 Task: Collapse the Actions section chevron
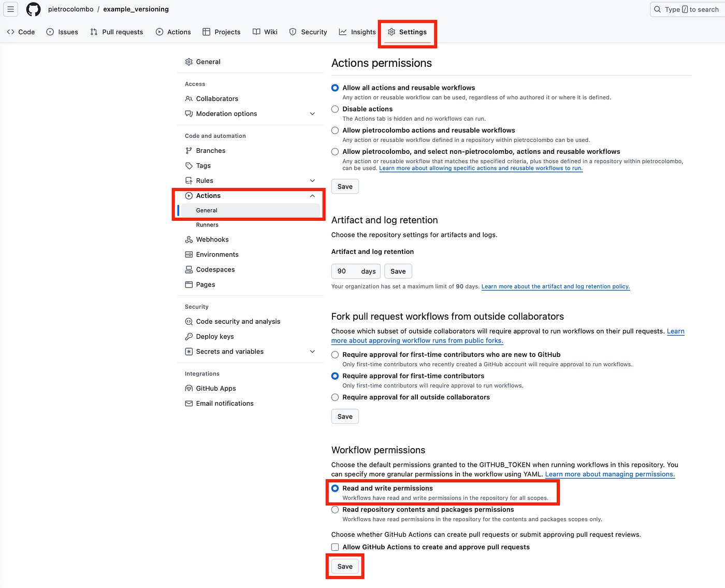[312, 196]
